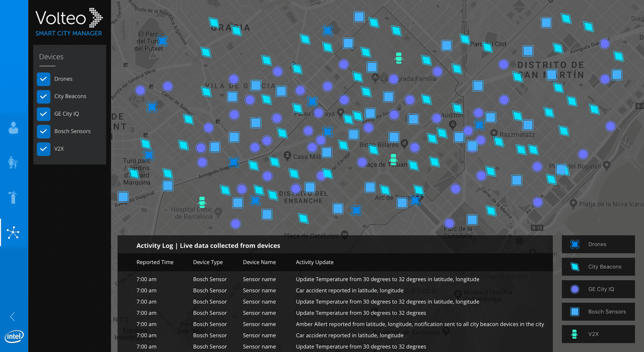
Task: Open the single person icon in the sidebar
Action: point(13,128)
